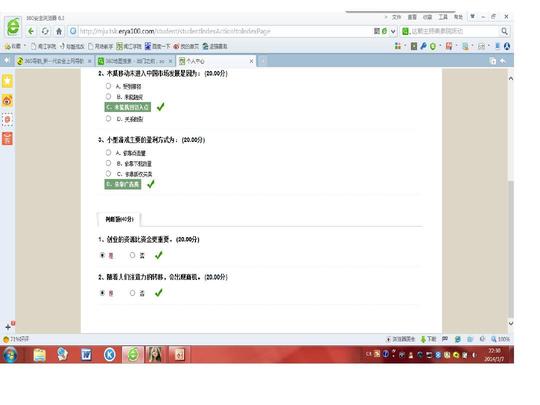Click sidebar dashed-border red icon
Viewport: 540px width, 405px height.
click(7, 120)
